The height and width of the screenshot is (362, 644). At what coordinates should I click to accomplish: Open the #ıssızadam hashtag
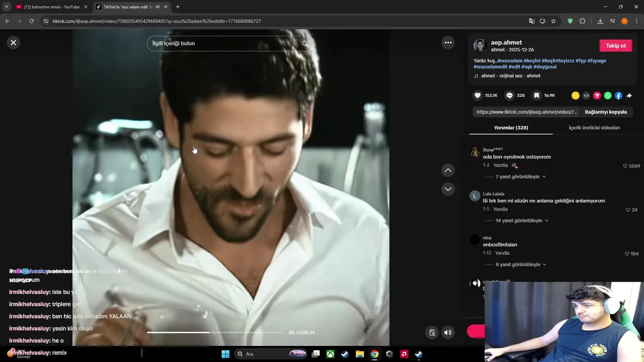(510, 61)
